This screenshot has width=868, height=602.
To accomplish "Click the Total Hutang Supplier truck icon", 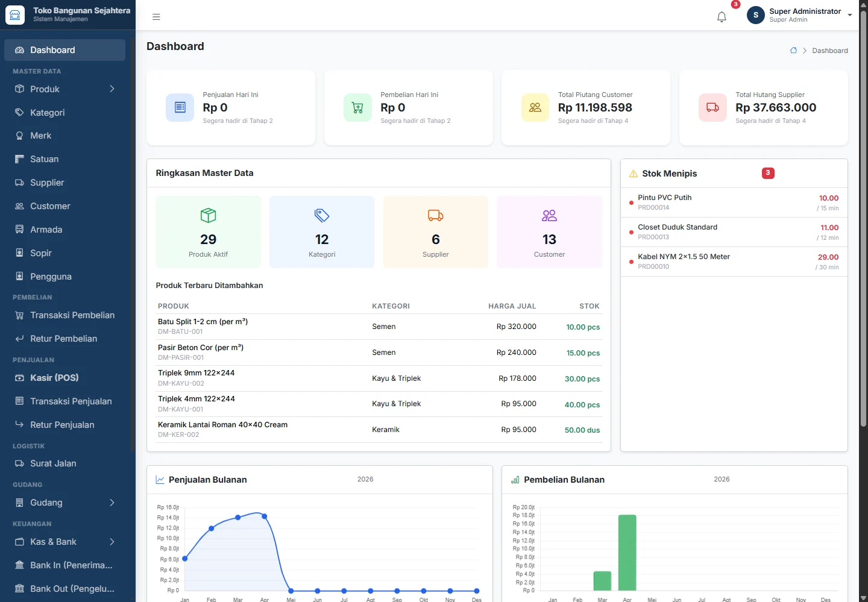I will tap(712, 107).
